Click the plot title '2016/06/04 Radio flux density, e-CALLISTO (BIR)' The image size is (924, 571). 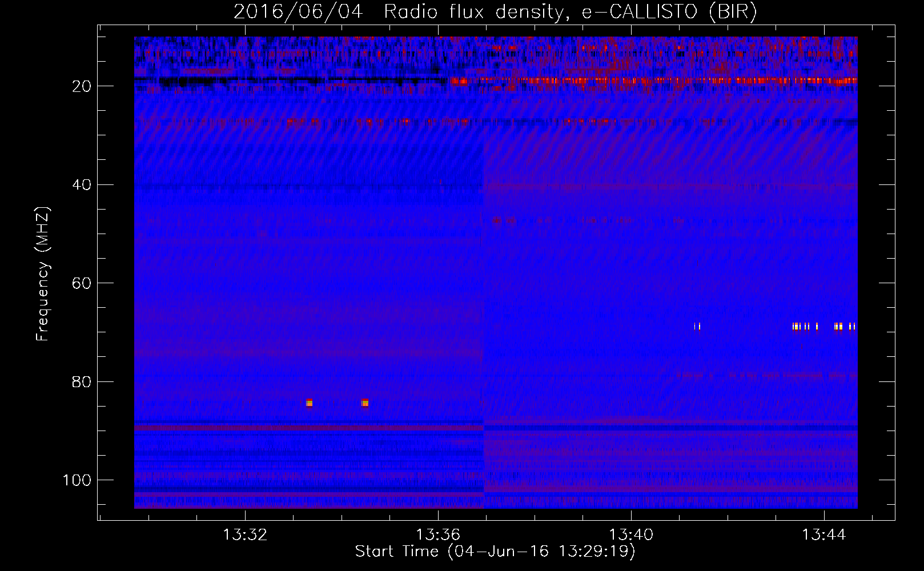point(495,12)
